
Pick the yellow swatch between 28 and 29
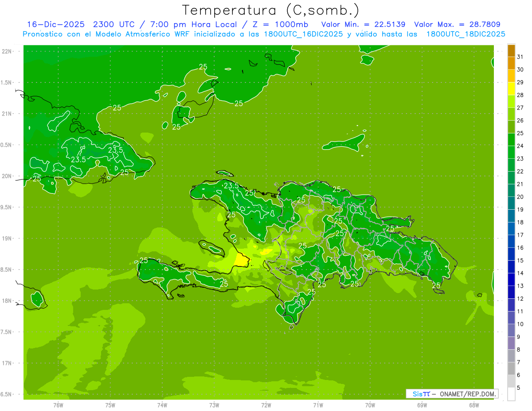[511, 89]
